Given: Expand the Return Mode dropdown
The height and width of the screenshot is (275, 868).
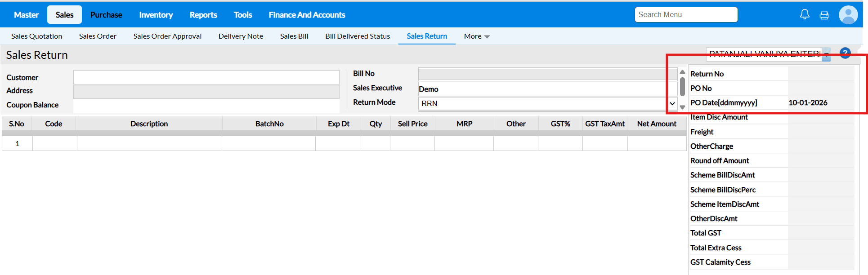Looking at the screenshot, I should coord(672,103).
